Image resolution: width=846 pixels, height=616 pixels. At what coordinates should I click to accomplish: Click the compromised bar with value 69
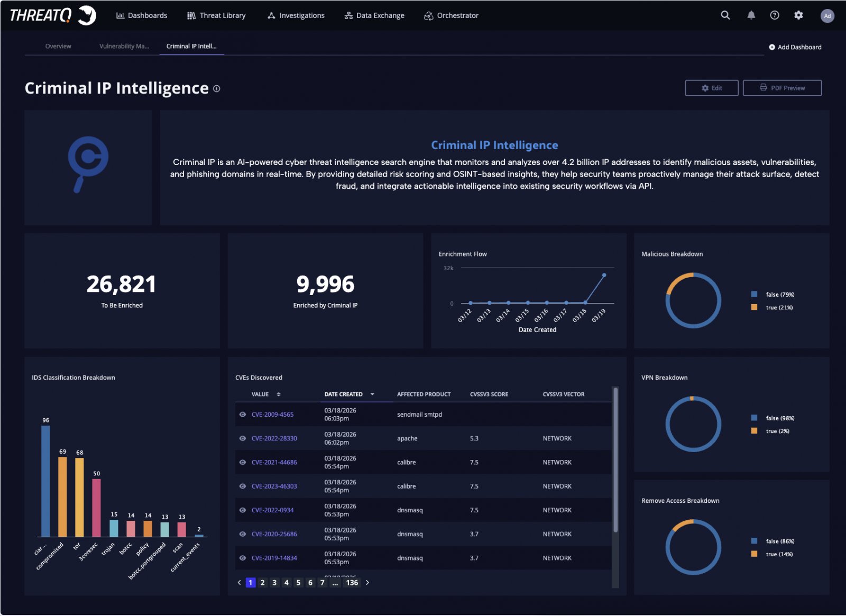click(62, 497)
